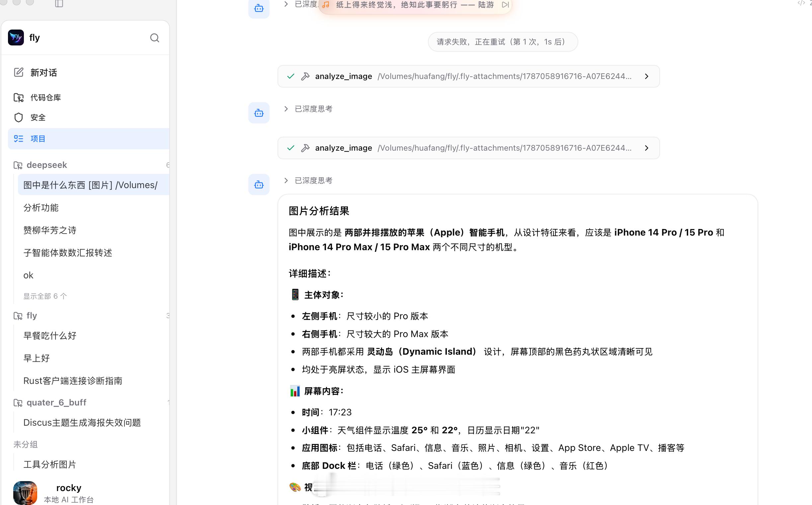Screen dimensions: 812x505
Task: Expand 已深度思考 above second analyze_image call
Action: click(308, 109)
